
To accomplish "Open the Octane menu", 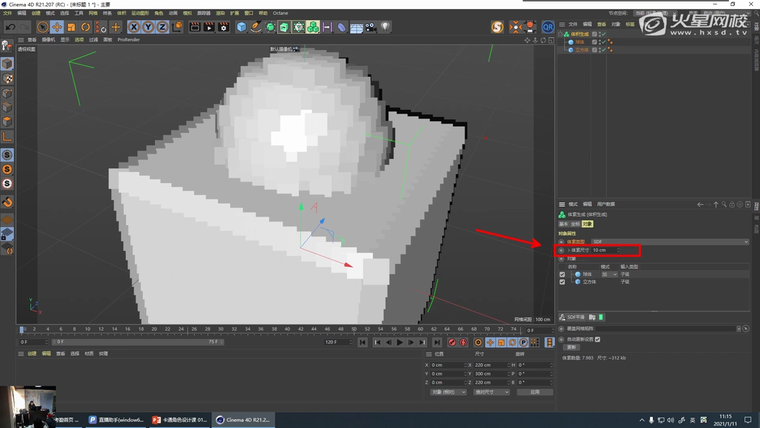I will [280, 13].
